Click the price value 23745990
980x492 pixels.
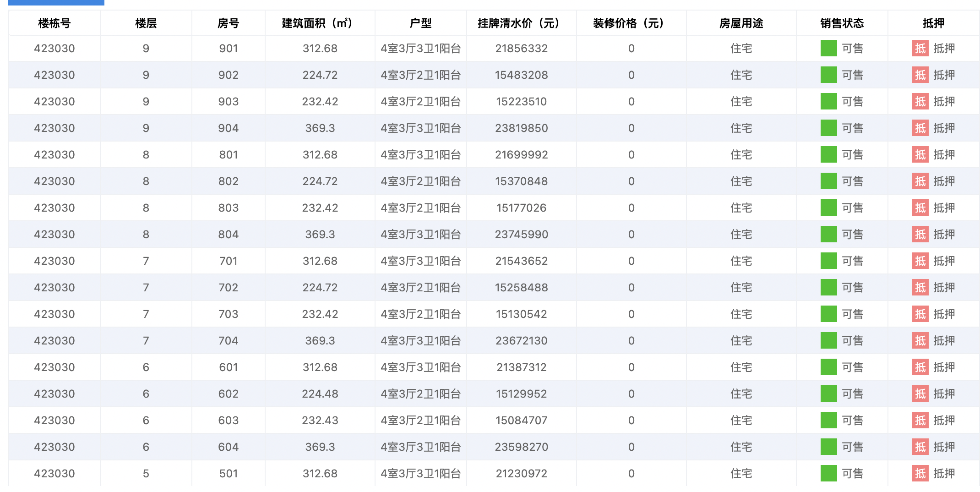522,235
